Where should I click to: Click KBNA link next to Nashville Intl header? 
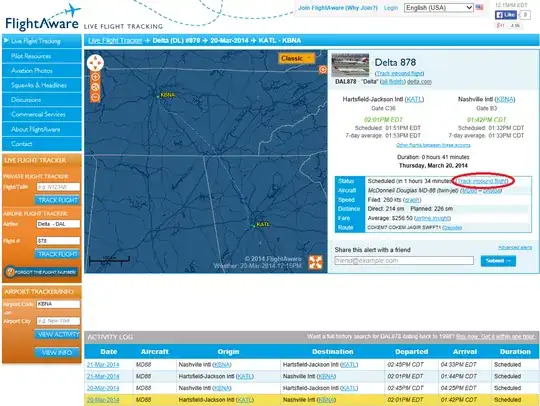coord(505,99)
